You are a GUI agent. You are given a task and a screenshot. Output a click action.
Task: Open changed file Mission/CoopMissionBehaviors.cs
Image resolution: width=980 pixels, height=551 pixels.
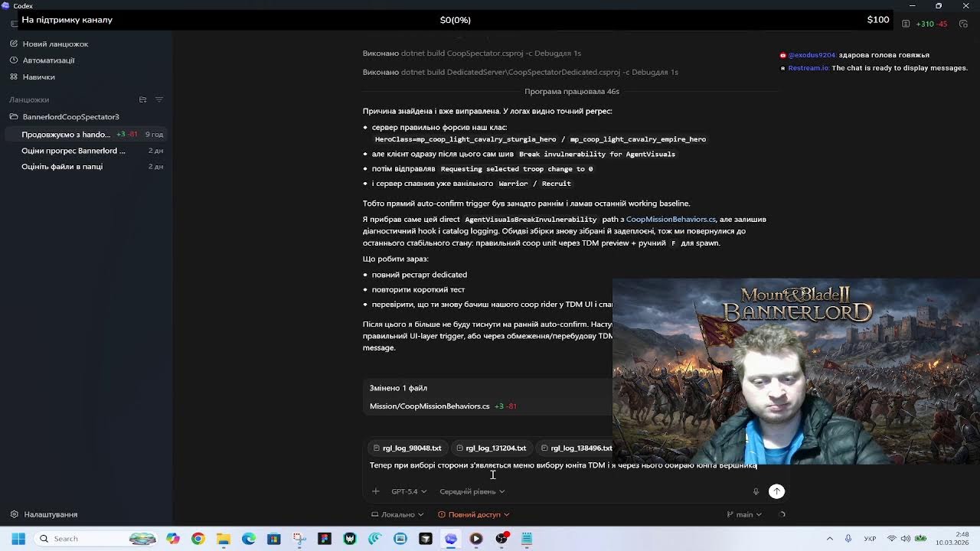(x=430, y=406)
